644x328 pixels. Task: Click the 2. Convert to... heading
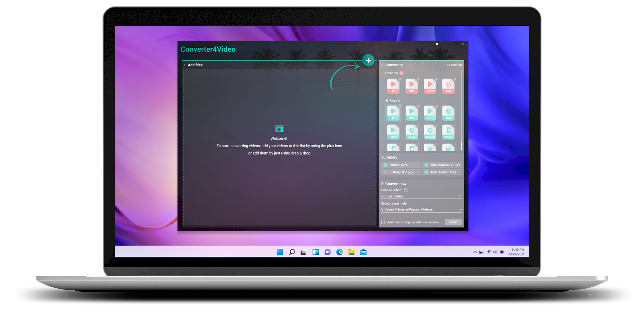click(x=393, y=65)
